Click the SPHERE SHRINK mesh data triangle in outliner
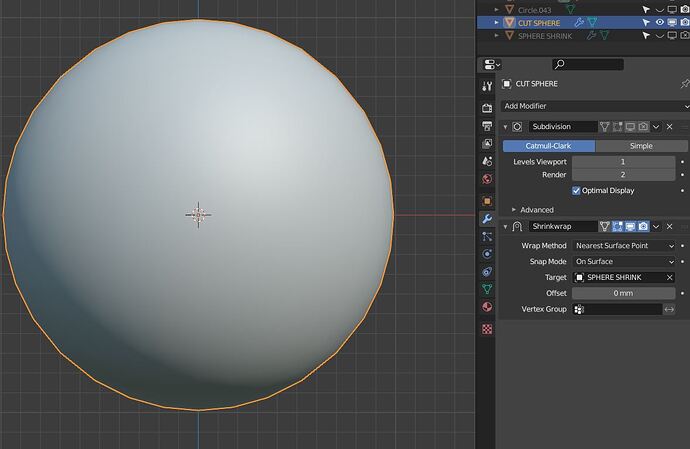Screen dimensions: 690x449 [605, 35]
